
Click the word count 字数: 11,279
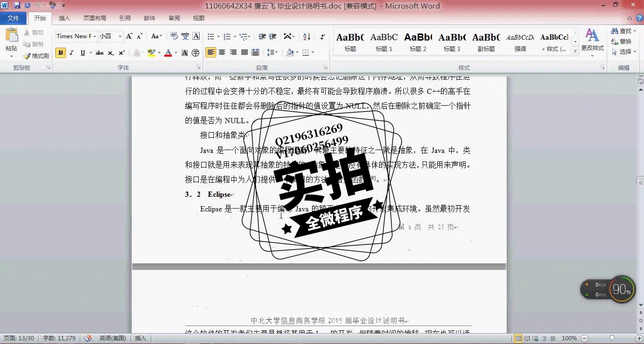pyautogui.click(x=59, y=338)
